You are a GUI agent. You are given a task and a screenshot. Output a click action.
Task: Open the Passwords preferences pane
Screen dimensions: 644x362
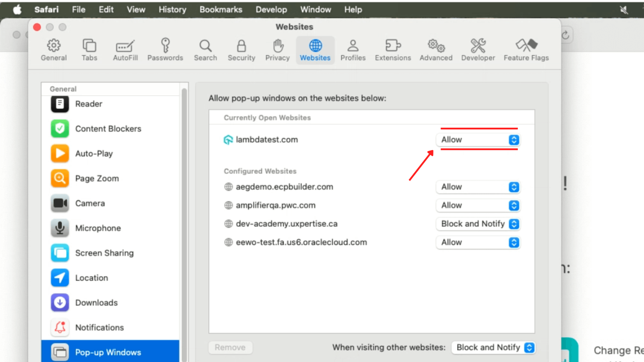tap(165, 50)
